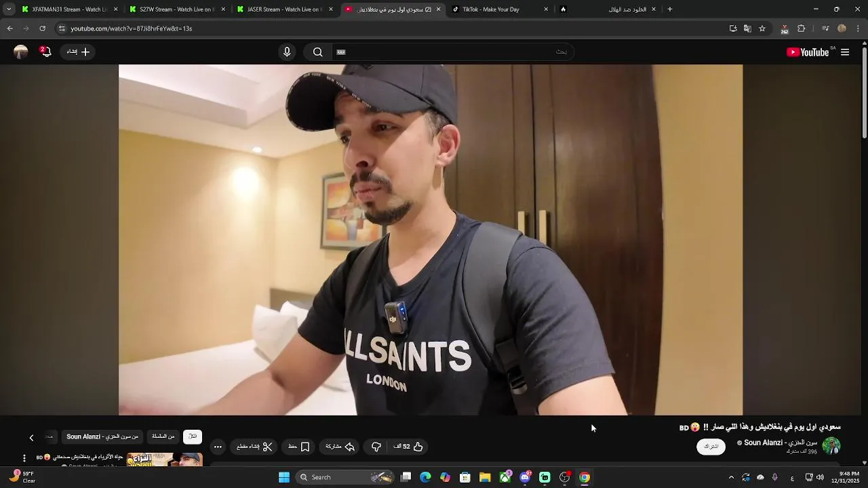The height and width of the screenshot is (488, 868).
Task: Click the Create (plus) button
Action: 79,52
